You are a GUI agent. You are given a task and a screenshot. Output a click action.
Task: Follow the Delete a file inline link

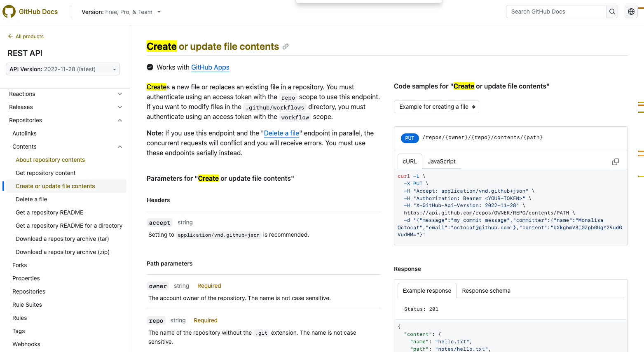pyautogui.click(x=281, y=133)
